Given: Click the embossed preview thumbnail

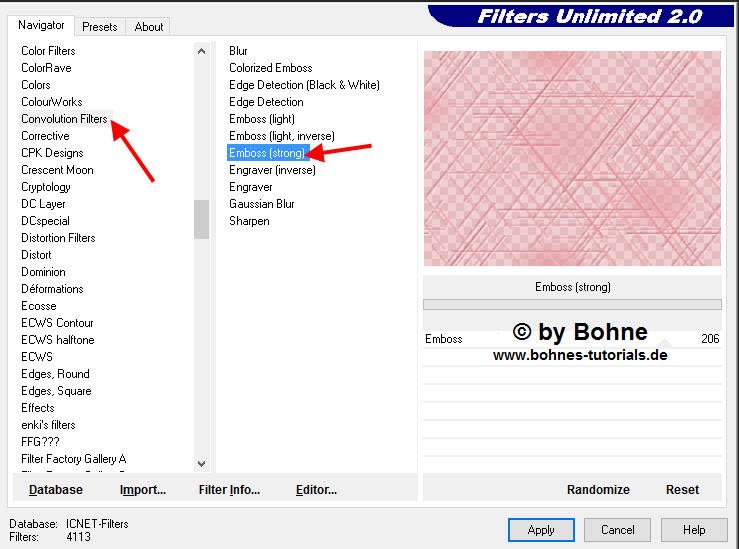Looking at the screenshot, I should pyautogui.click(x=572, y=158).
